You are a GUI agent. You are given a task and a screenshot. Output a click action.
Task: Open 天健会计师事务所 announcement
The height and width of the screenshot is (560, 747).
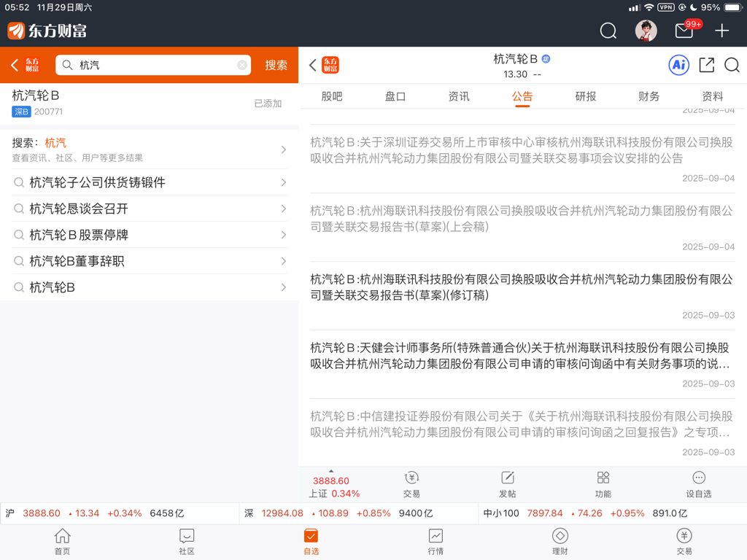click(522, 365)
